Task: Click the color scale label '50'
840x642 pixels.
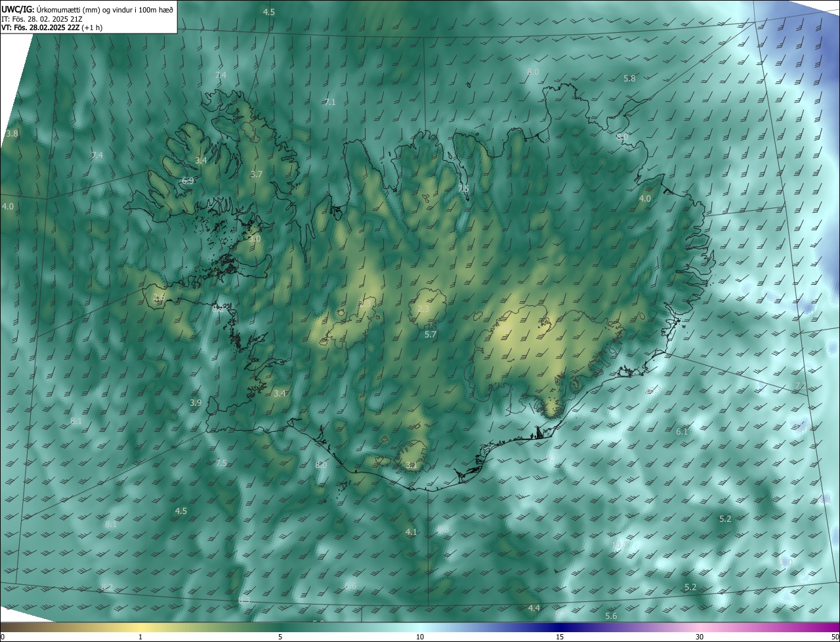Action: click(x=835, y=637)
